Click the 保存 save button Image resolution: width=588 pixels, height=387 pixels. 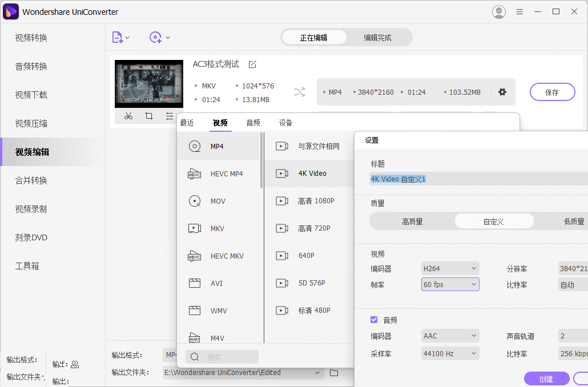tap(551, 92)
